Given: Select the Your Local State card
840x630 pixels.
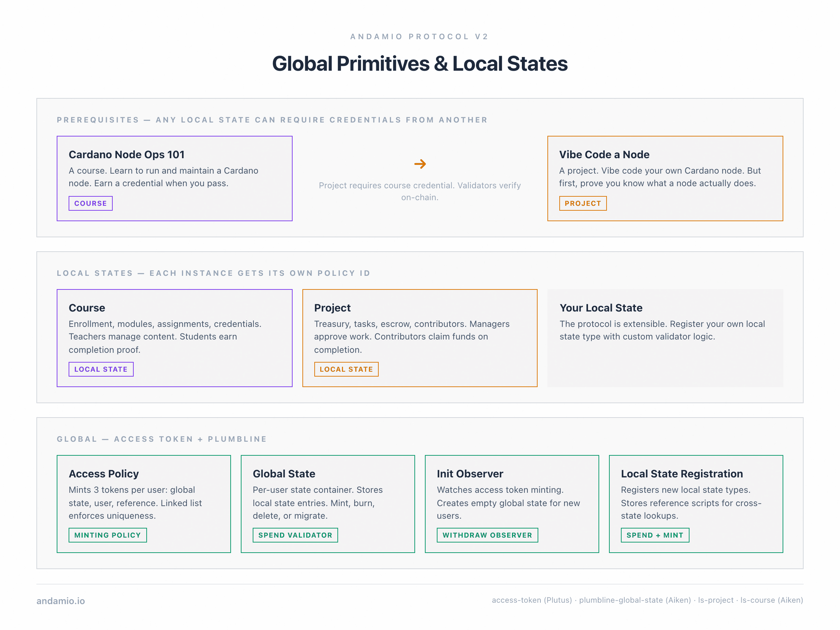Looking at the screenshot, I should 665,338.
